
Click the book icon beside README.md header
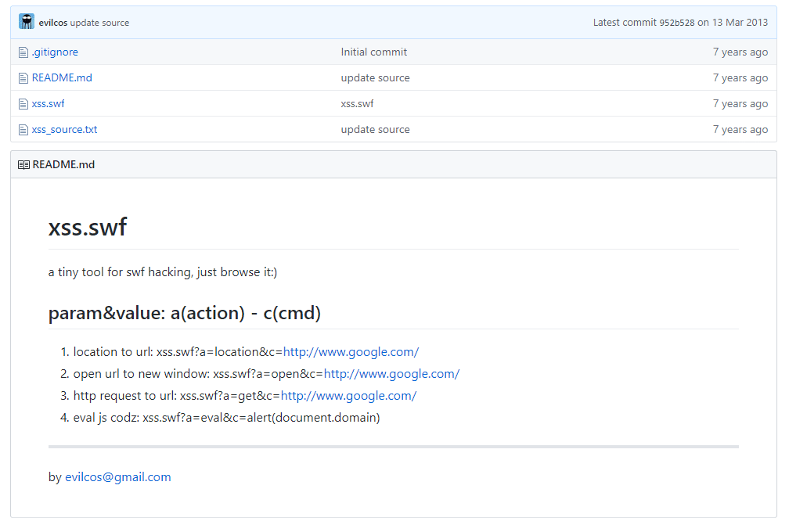pos(23,165)
